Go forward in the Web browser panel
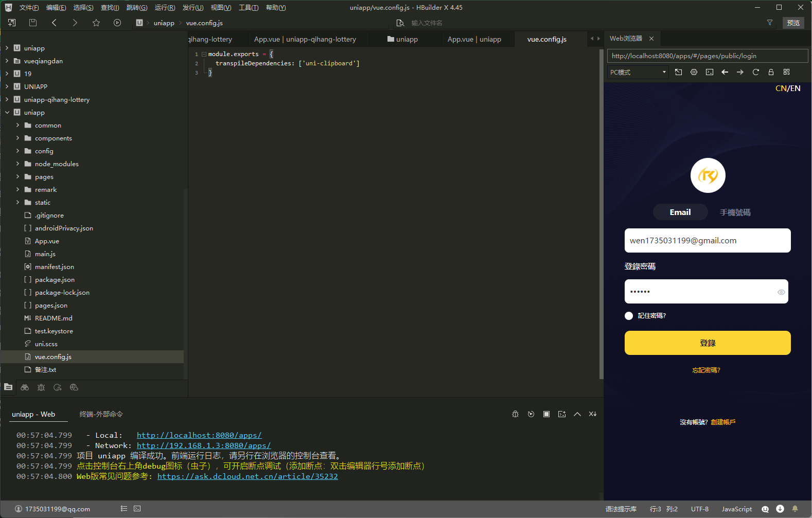The width and height of the screenshot is (812, 518). 740,72
